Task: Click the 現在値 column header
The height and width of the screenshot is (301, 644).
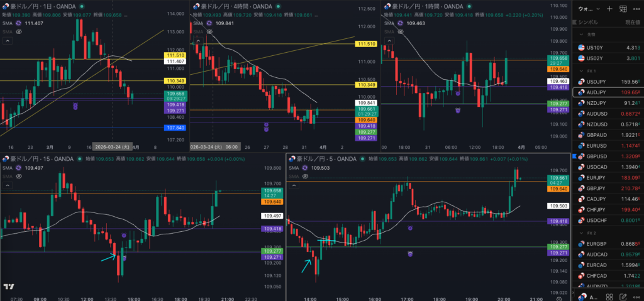Action: 632,22
